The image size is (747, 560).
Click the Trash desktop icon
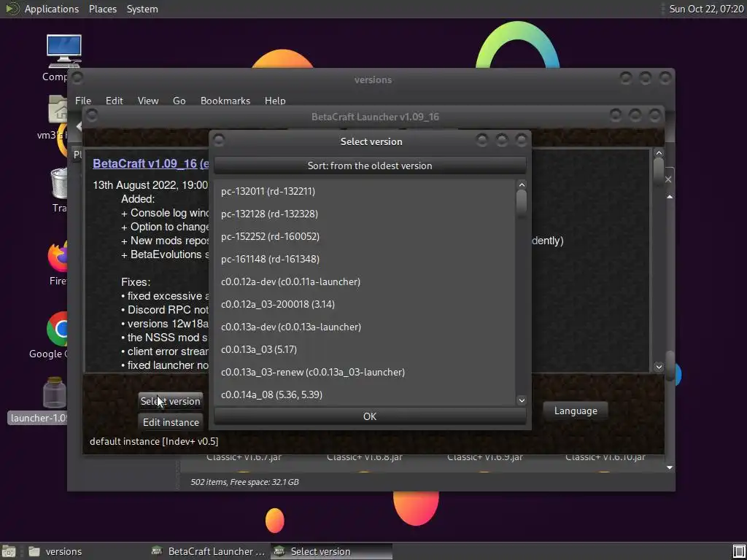click(58, 183)
